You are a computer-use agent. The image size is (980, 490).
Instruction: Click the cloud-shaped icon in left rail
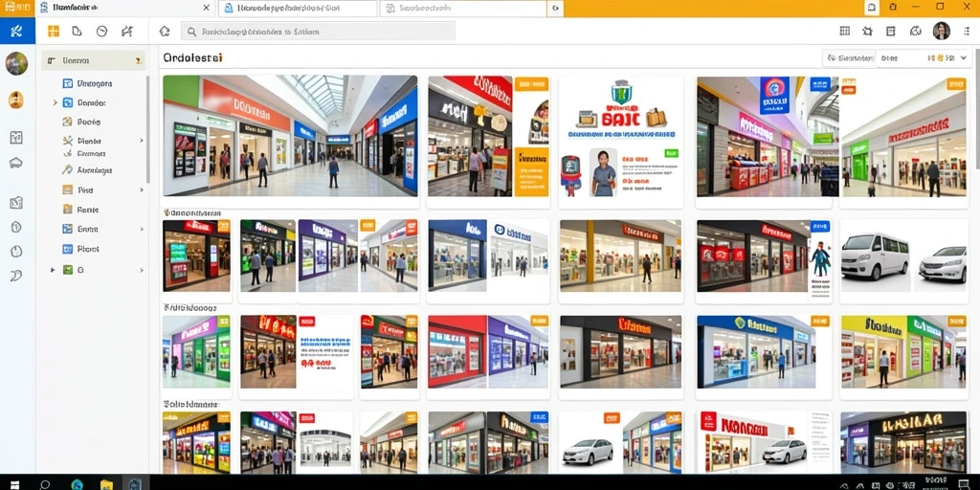click(x=16, y=163)
